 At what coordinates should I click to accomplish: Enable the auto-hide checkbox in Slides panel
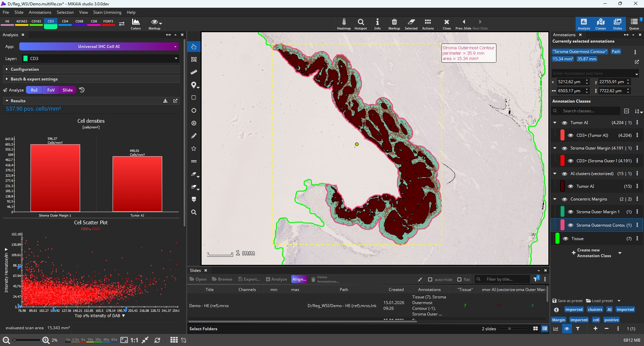[x=430, y=279]
